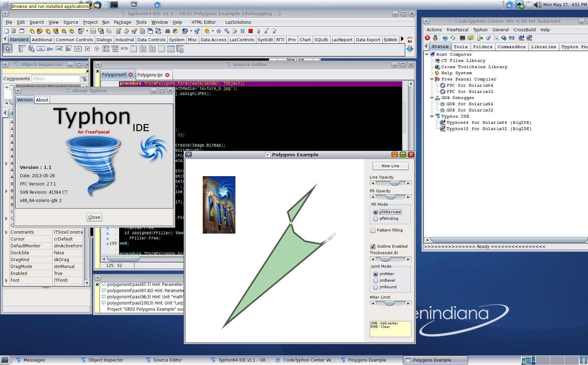Click the Find binoculars icon in IDE toolbar

click(x=167, y=31)
